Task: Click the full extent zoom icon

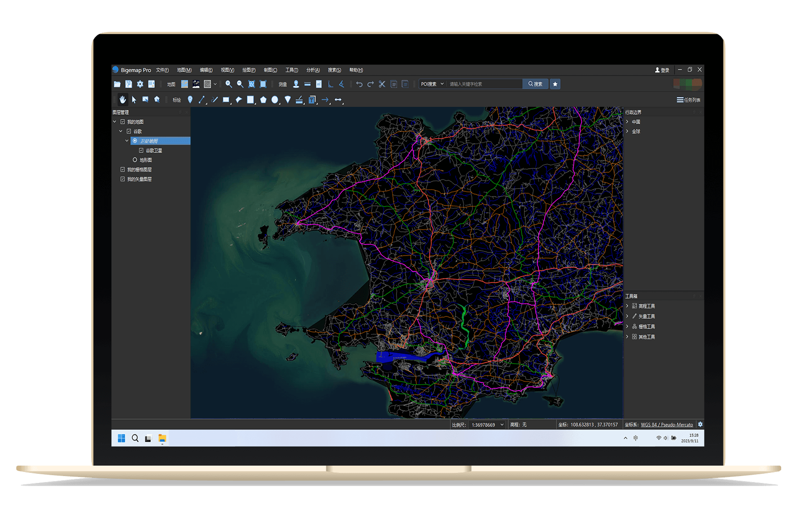Action: point(263,84)
